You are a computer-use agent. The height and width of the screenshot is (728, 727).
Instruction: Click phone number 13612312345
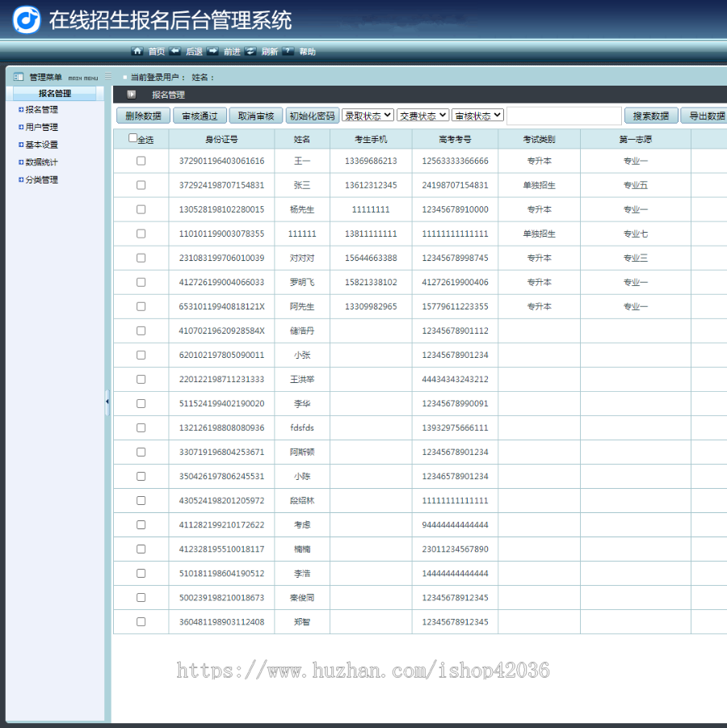click(371, 185)
